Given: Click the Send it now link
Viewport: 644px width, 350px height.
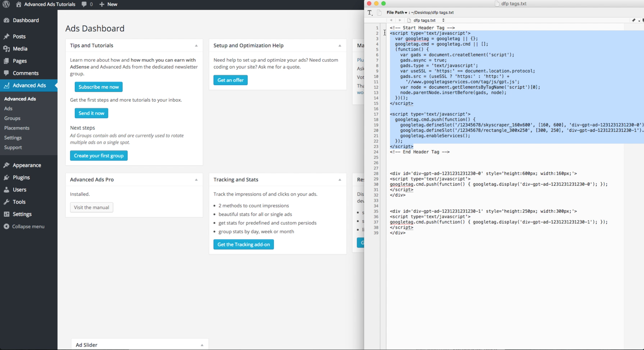Looking at the screenshot, I should 91,113.
